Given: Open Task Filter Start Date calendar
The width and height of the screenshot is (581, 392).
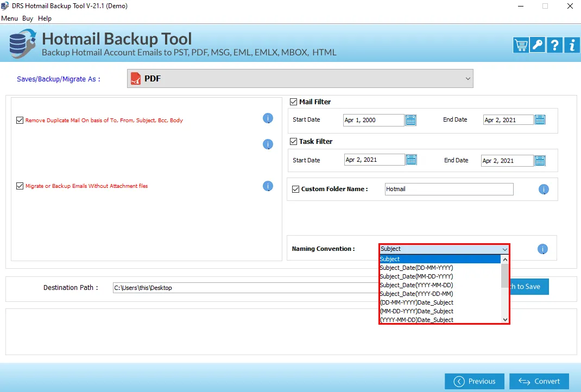Looking at the screenshot, I should click(x=411, y=160).
